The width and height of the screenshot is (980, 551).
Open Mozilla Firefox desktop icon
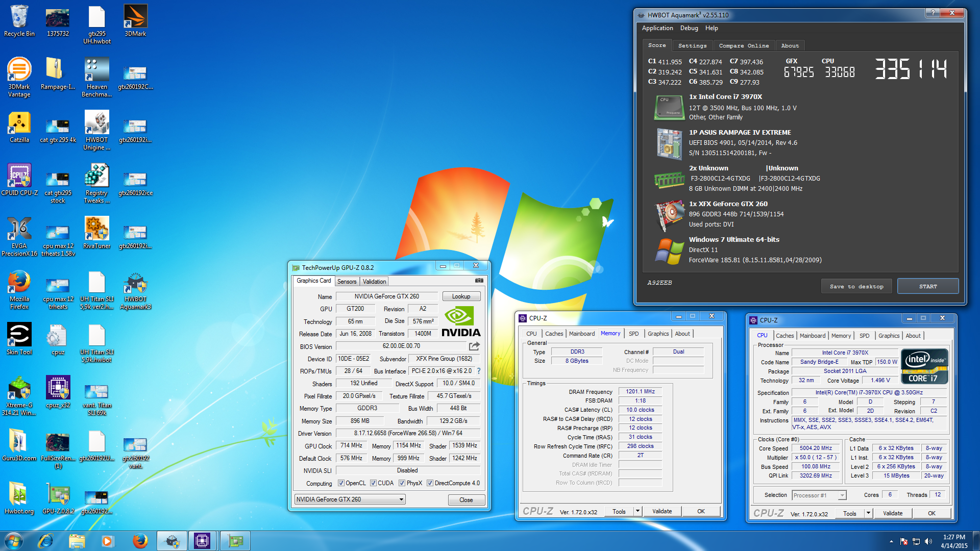point(19,290)
